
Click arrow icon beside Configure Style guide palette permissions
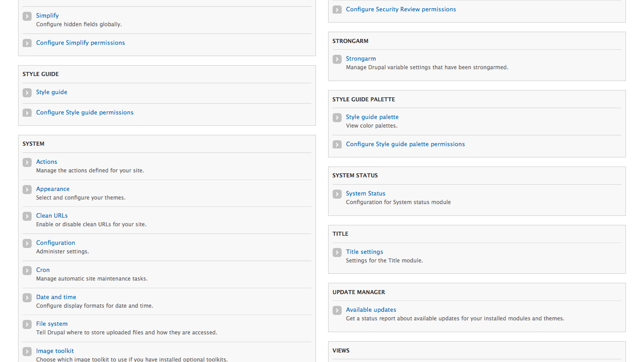pos(337,145)
